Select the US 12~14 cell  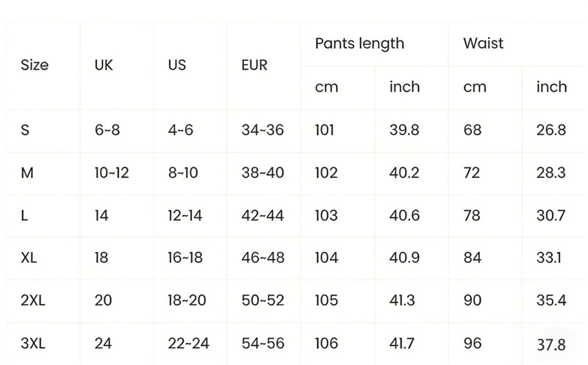click(x=184, y=215)
